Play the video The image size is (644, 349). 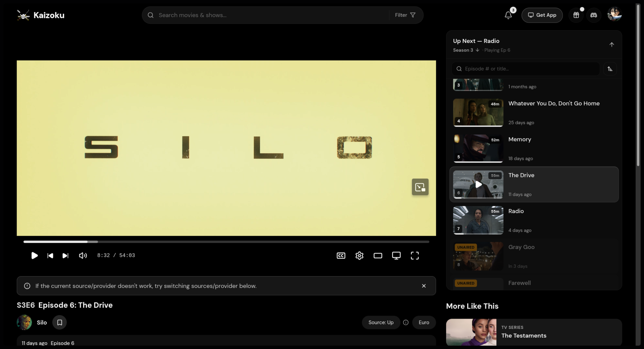[x=35, y=255]
